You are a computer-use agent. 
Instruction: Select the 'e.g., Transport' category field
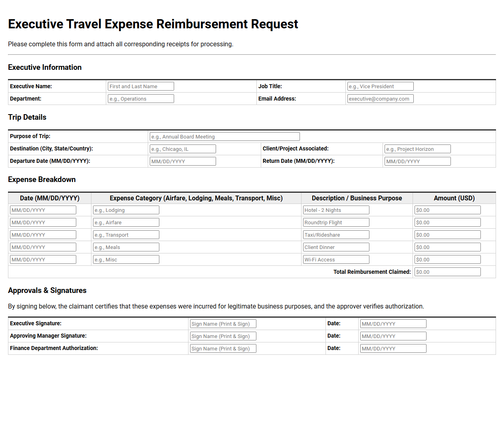tap(126, 235)
